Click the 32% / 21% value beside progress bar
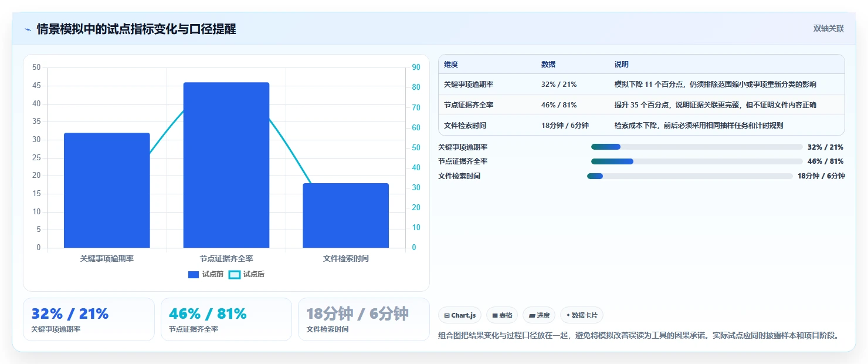 825,147
